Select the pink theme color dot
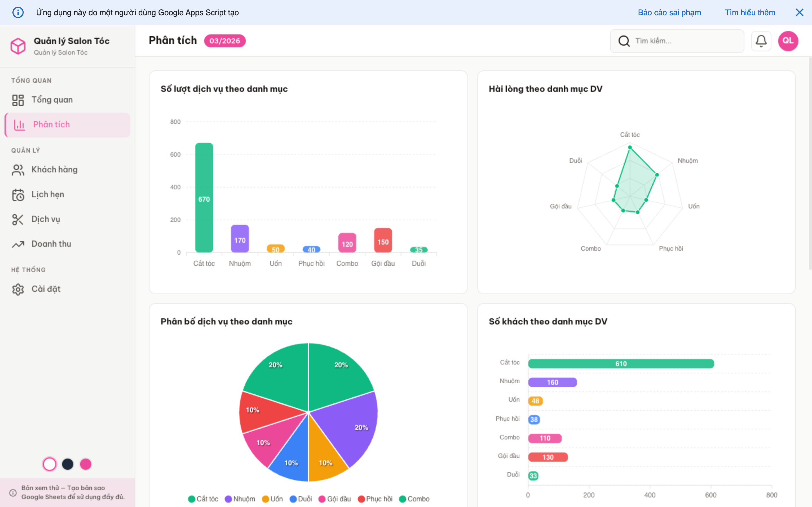The image size is (812, 507). click(x=86, y=464)
